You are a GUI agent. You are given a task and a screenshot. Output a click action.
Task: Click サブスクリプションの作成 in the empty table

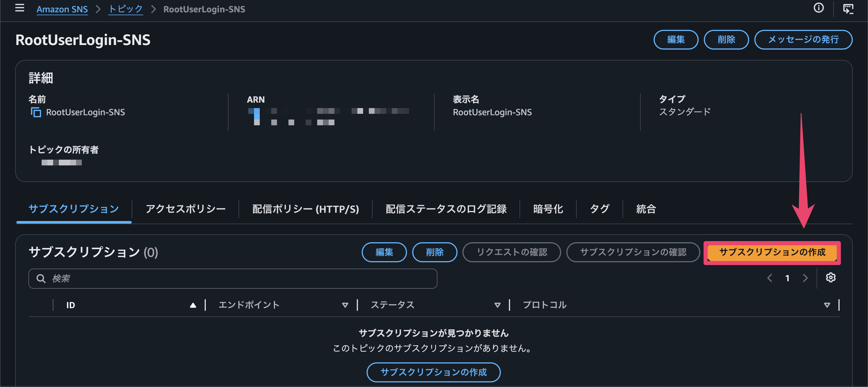coord(433,372)
